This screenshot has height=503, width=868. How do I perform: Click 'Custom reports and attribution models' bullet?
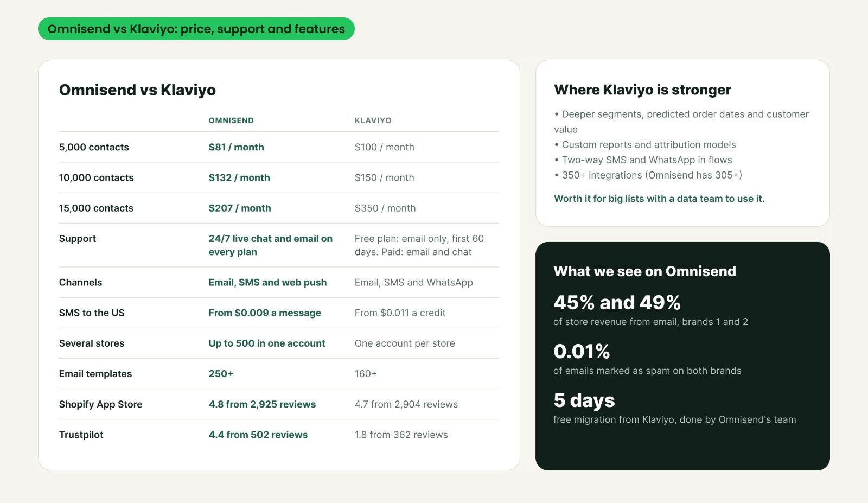pyautogui.click(x=645, y=145)
